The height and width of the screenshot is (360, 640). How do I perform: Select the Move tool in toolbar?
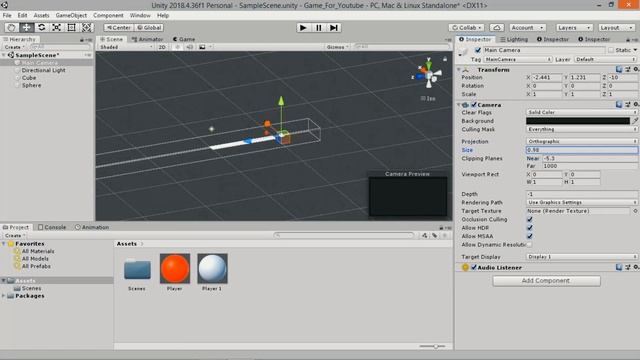coord(27,27)
